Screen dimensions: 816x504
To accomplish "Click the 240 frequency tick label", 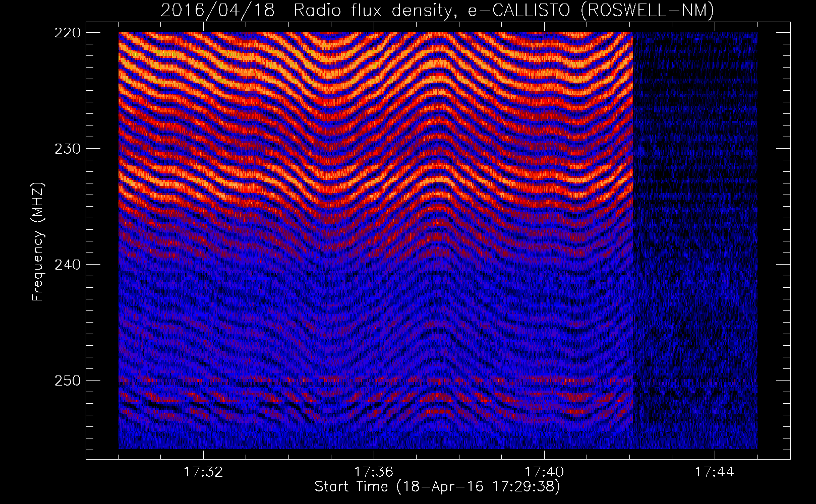I will click(67, 265).
